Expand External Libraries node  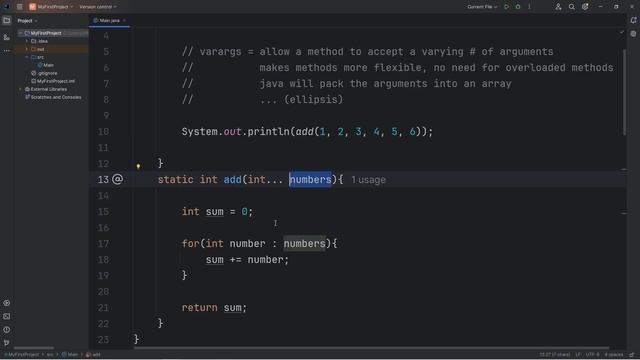(20, 89)
